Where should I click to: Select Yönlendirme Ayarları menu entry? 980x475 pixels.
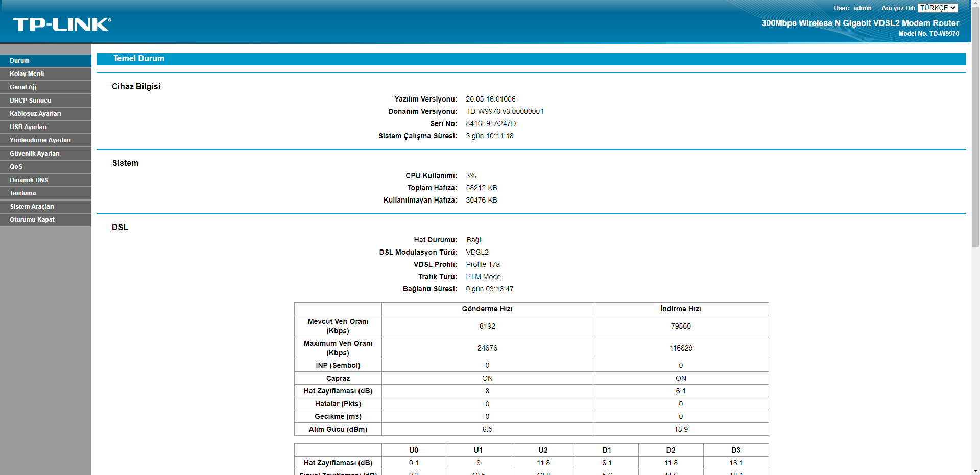45,140
